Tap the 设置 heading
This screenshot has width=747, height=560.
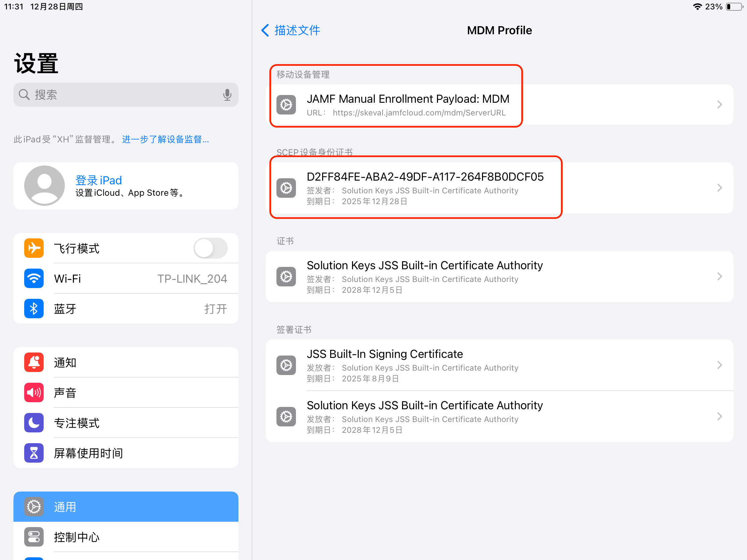click(36, 63)
